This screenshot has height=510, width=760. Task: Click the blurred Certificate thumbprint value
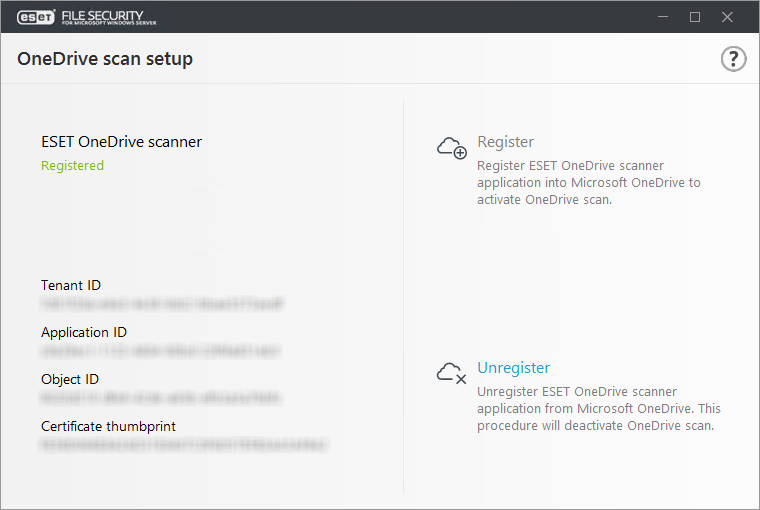pos(184,445)
